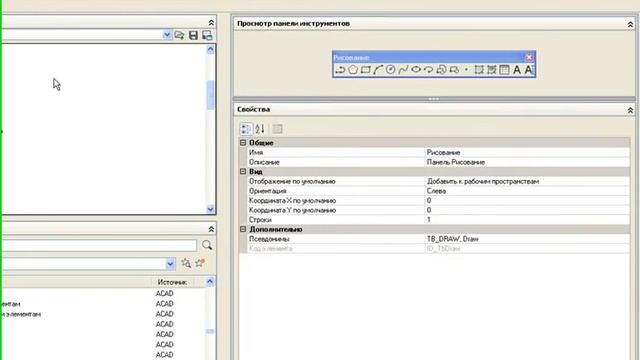Switch properties to categorized view

pyautogui.click(x=246, y=129)
